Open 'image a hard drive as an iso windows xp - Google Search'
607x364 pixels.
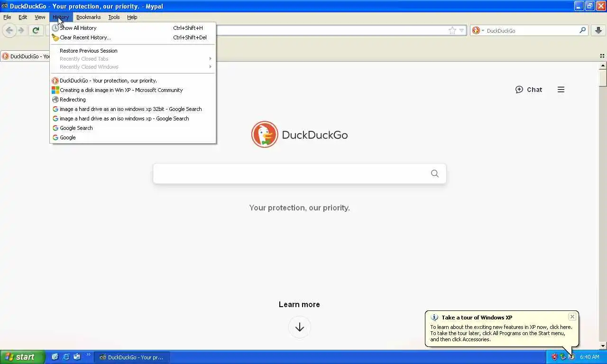click(x=133, y=118)
